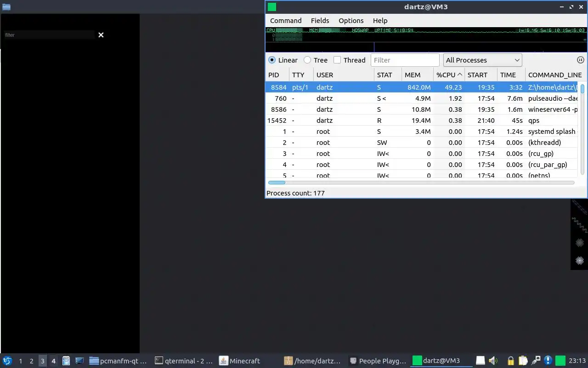
Task: Click the file manager quick launch icon
Action: [x=66, y=361]
